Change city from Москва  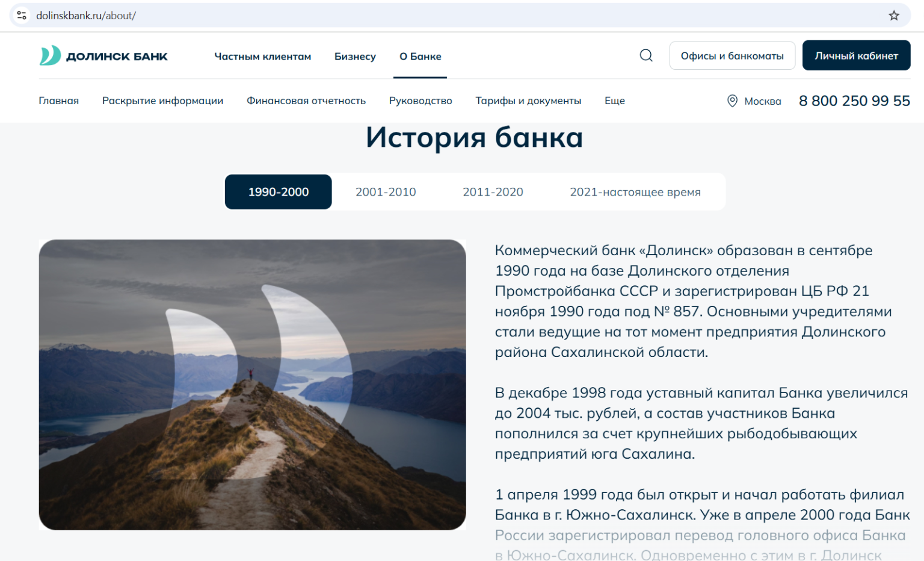(762, 101)
